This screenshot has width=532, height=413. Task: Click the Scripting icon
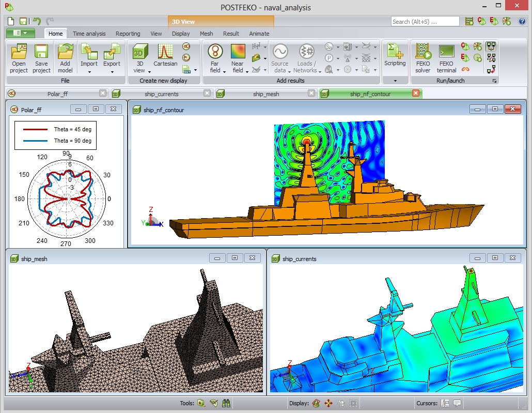point(395,50)
